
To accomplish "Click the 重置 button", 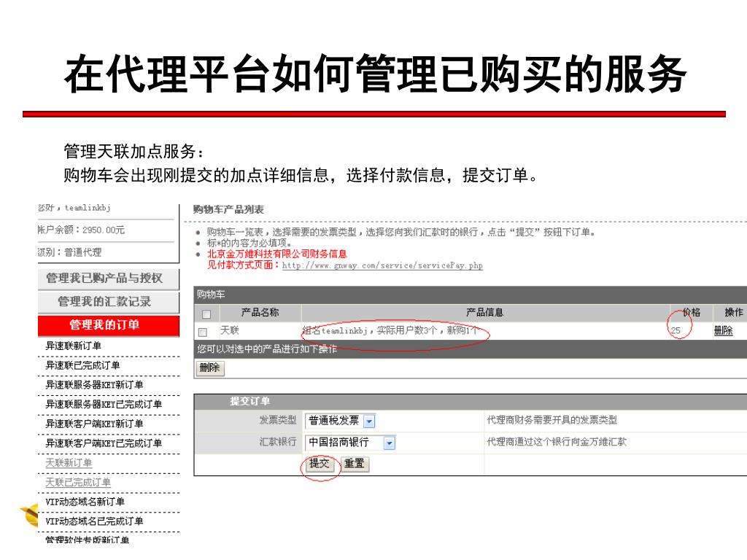I will click(355, 463).
